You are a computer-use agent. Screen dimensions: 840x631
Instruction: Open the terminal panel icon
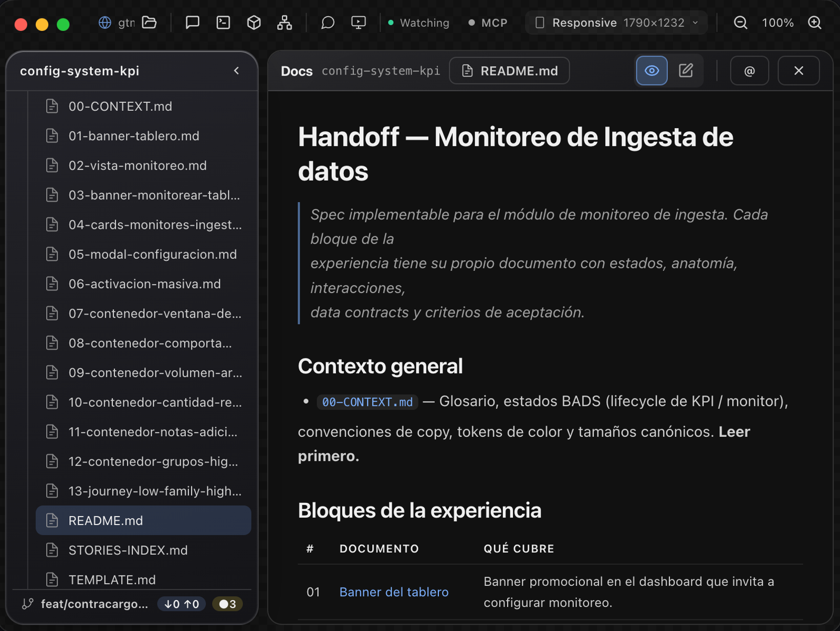[223, 23]
